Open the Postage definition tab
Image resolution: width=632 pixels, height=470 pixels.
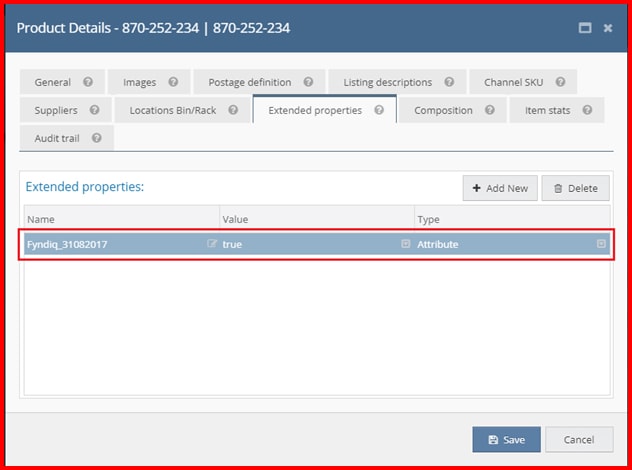(260, 82)
